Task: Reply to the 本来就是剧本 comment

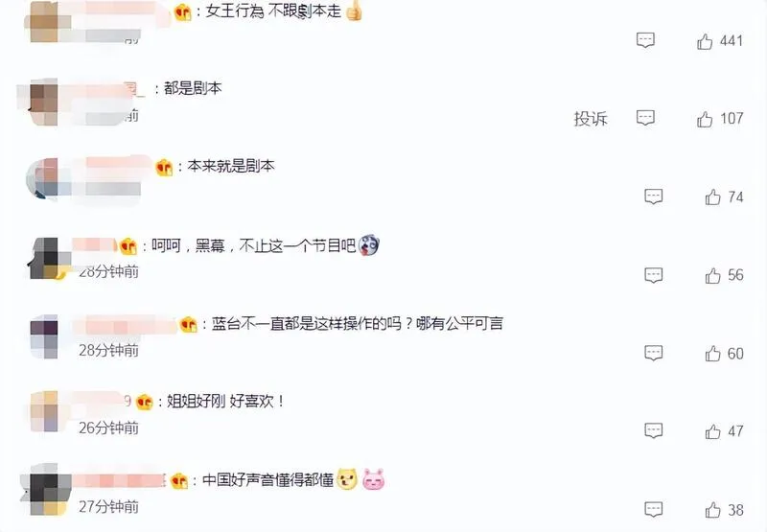Action: click(x=654, y=197)
